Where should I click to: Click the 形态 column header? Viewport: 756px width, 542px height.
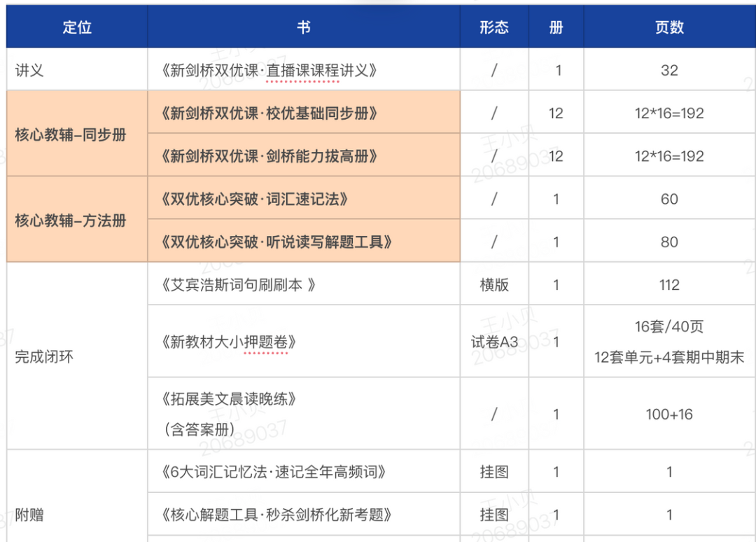493,26
